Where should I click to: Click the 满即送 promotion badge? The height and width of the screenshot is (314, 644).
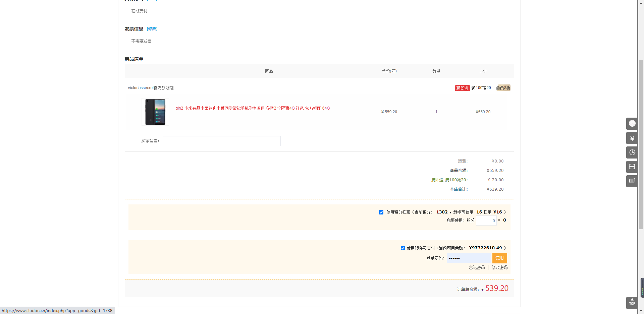click(462, 88)
